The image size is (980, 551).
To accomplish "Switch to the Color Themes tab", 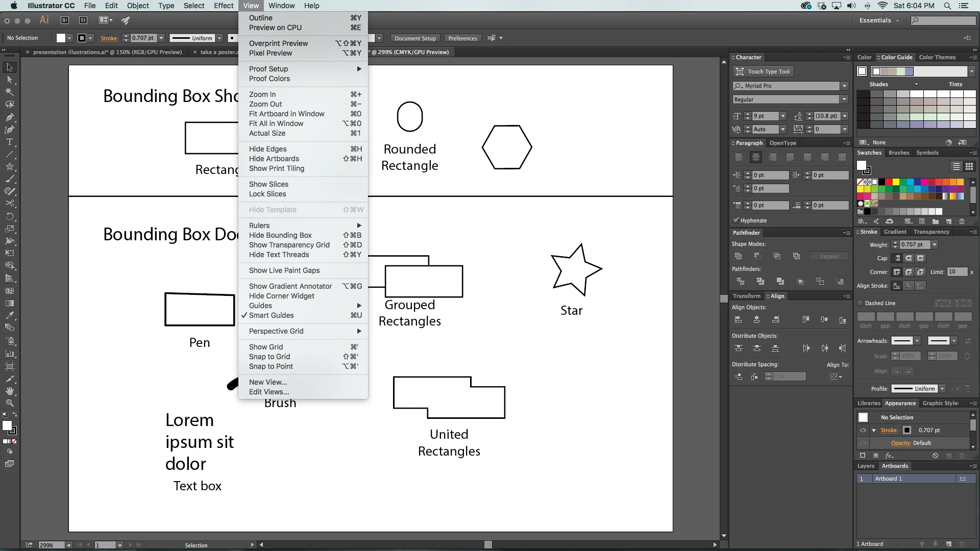I will tap(937, 57).
